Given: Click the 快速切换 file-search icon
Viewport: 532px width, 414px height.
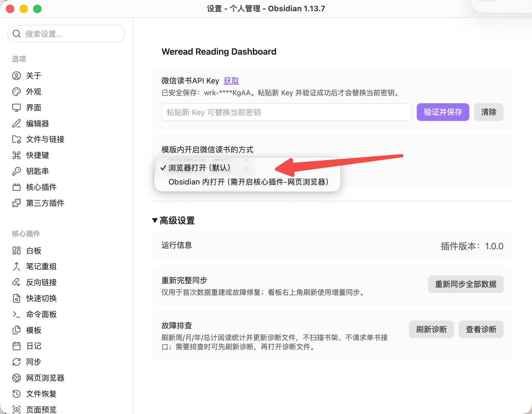Looking at the screenshot, I should point(17,298).
